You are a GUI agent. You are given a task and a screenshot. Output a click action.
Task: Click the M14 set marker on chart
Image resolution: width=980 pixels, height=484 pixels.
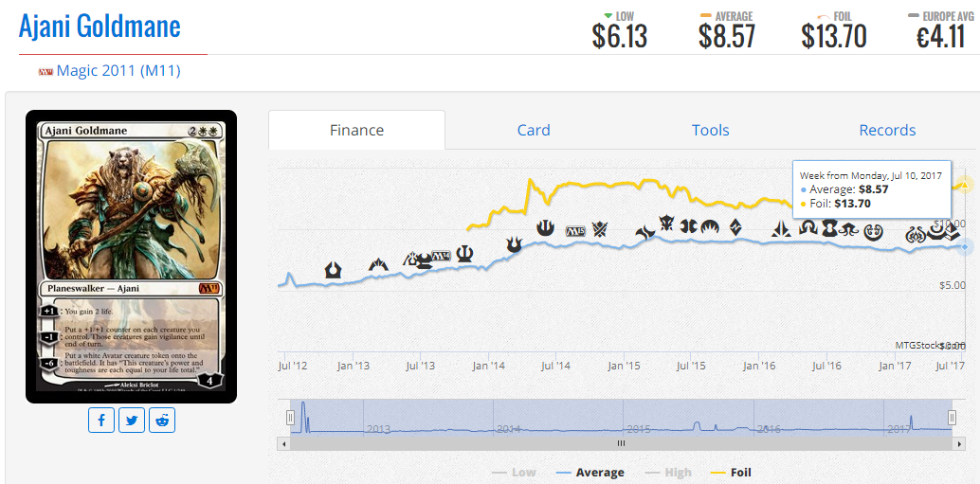click(442, 256)
